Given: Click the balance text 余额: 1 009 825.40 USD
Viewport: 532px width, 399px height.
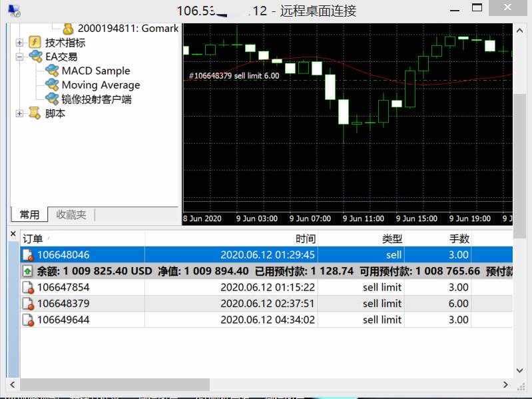Looking at the screenshot, I should (95, 271).
